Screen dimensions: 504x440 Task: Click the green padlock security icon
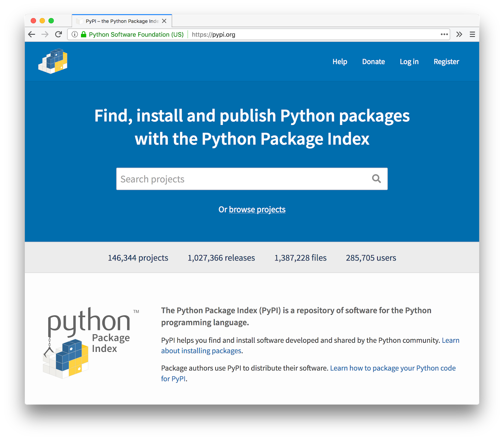tap(83, 34)
